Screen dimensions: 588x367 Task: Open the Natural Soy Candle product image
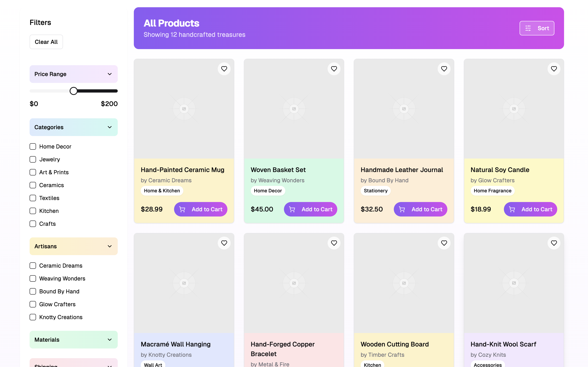tap(514, 109)
